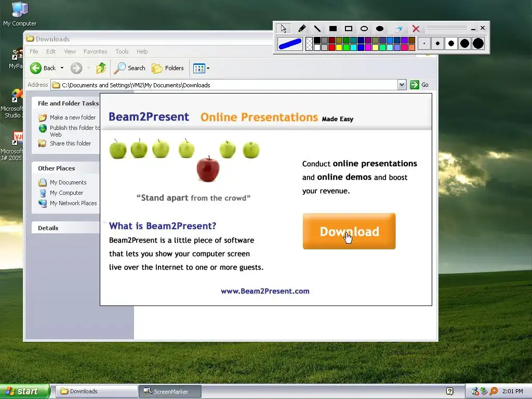Pick the magenta color swatch
Viewport: 532px width, 399px height.
368,47
